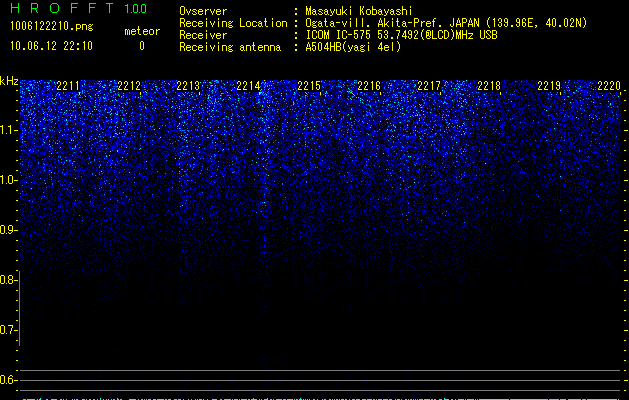This screenshot has width=629, height=400.
Task: Click the 2214 time marker
Action: pyautogui.click(x=248, y=85)
